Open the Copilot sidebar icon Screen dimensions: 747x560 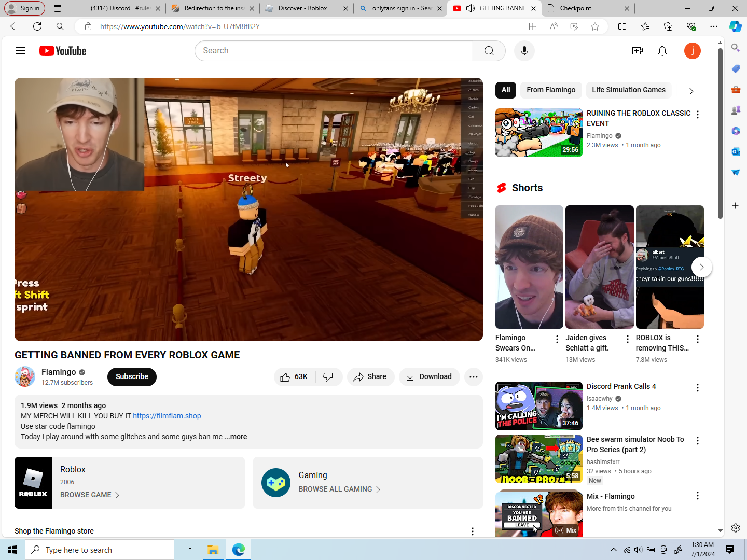coord(736,26)
